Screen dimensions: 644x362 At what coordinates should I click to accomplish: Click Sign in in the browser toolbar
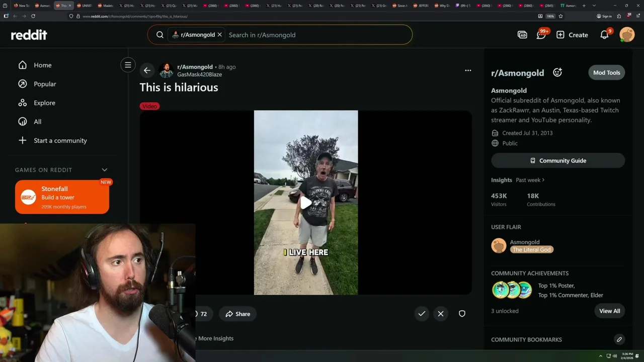[x=604, y=16]
